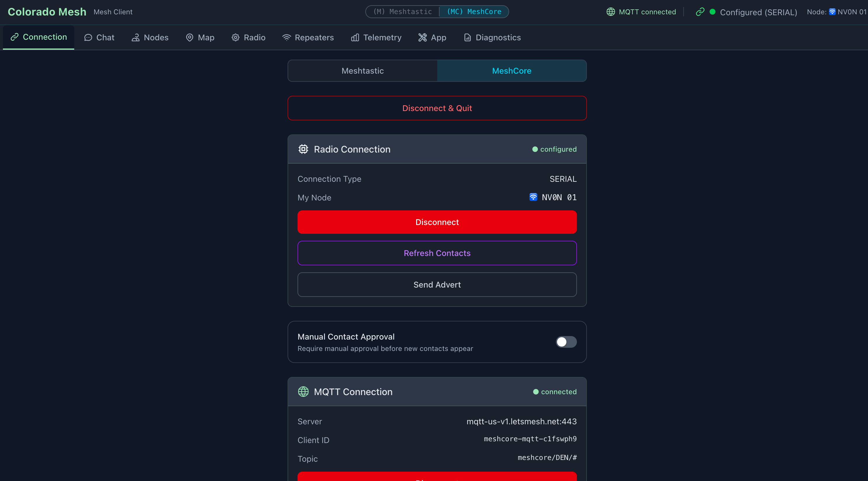The height and width of the screenshot is (481, 868).
Task: Open the Radio tab via gear icon
Action: click(236, 37)
